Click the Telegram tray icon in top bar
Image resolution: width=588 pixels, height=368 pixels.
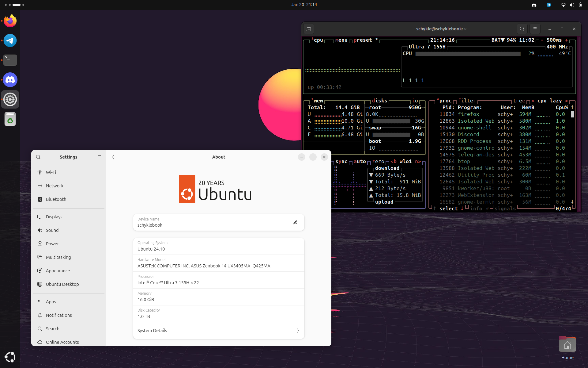549,5
